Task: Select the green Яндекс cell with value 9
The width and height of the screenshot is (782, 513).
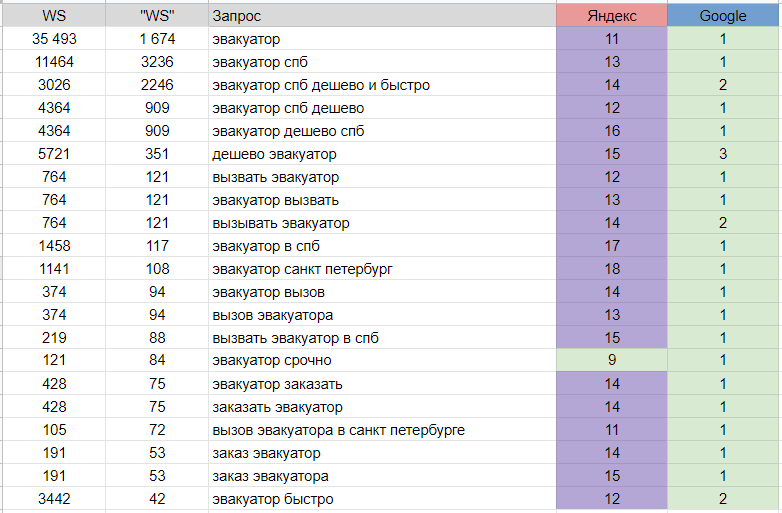Action: click(x=612, y=361)
